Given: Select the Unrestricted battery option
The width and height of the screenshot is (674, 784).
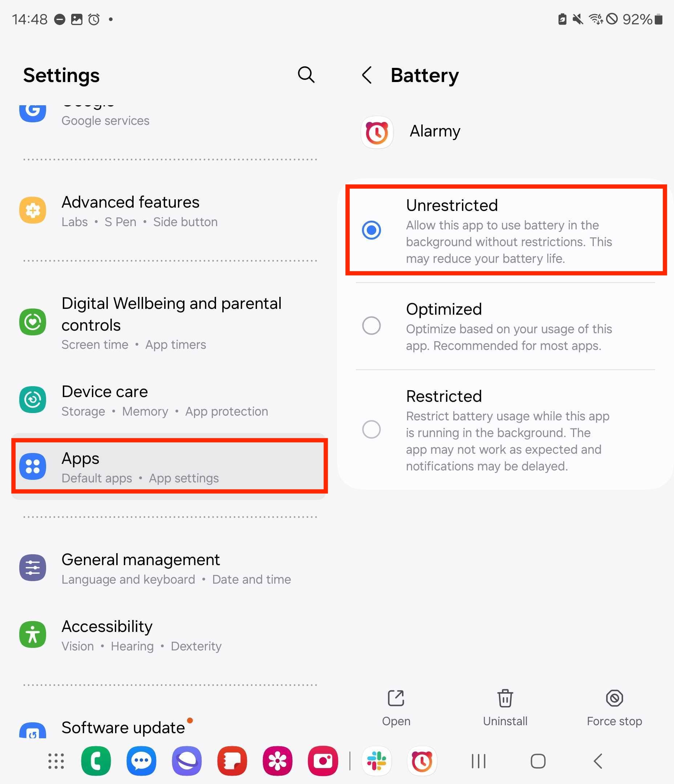Looking at the screenshot, I should tap(506, 230).
